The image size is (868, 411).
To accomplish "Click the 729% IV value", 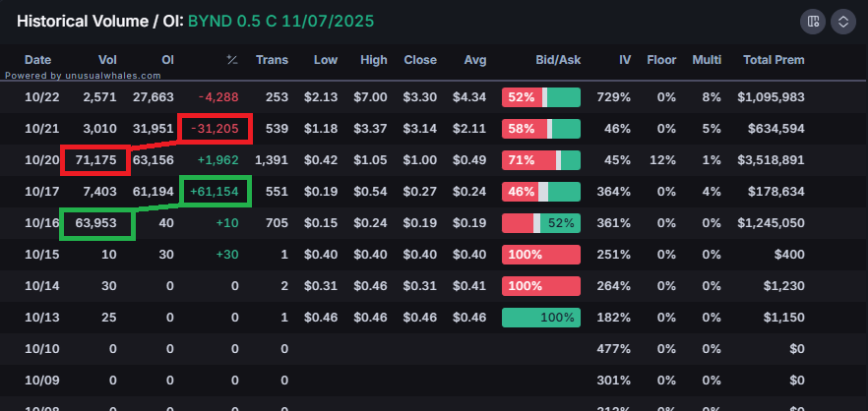I will (614, 97).
